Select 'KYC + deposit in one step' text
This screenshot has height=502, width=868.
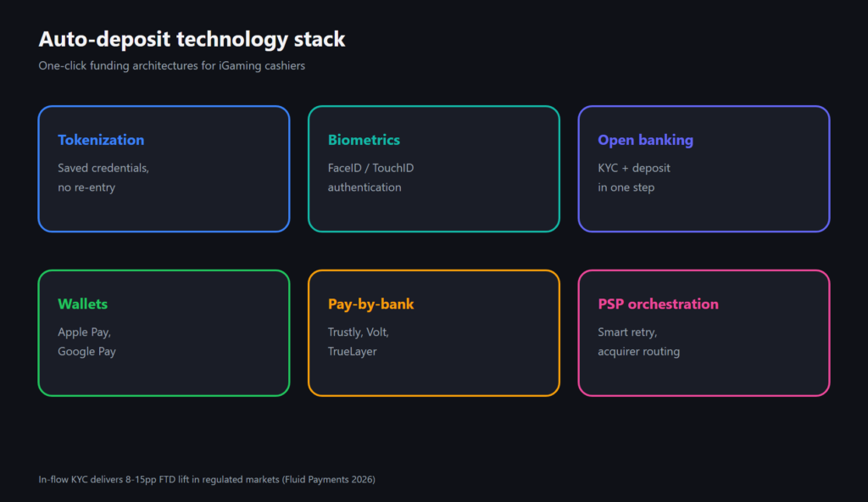(x=634, y=177)
